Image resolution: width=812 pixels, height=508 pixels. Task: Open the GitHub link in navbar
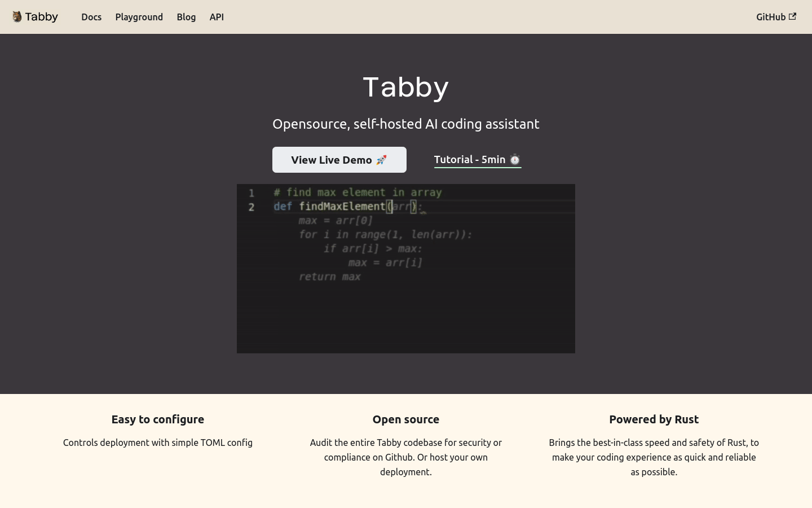tap(776, 17)
